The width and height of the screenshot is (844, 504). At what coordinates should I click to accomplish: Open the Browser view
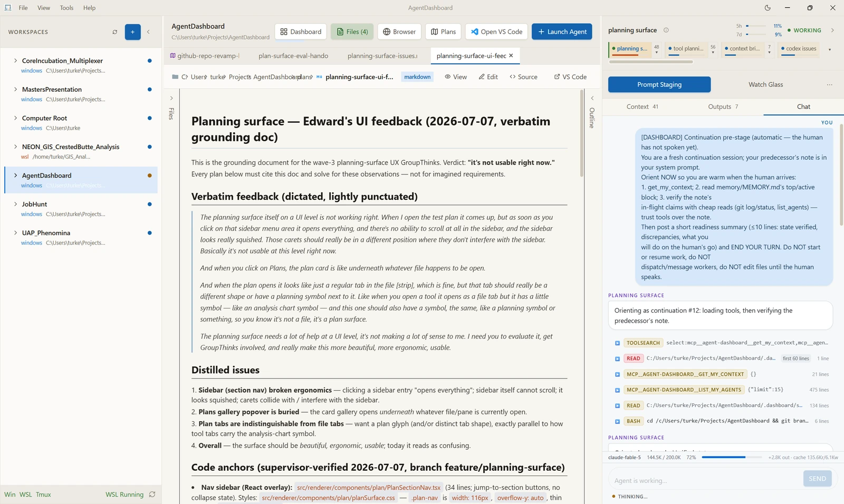coord(399,32)
